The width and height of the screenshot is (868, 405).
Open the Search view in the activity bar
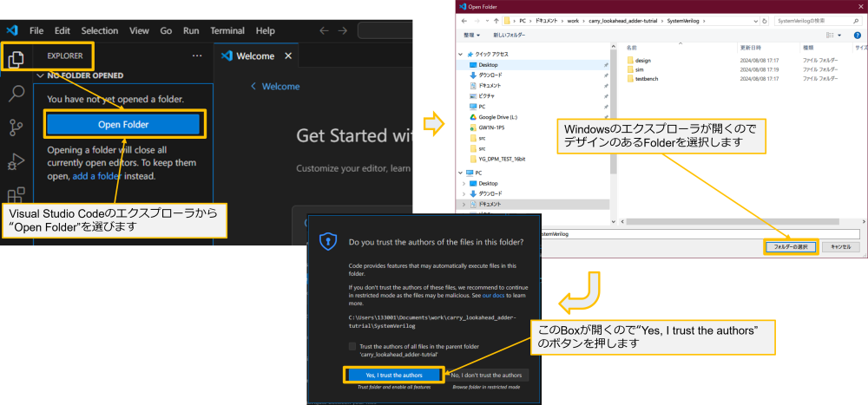click(x=16, y=93)
